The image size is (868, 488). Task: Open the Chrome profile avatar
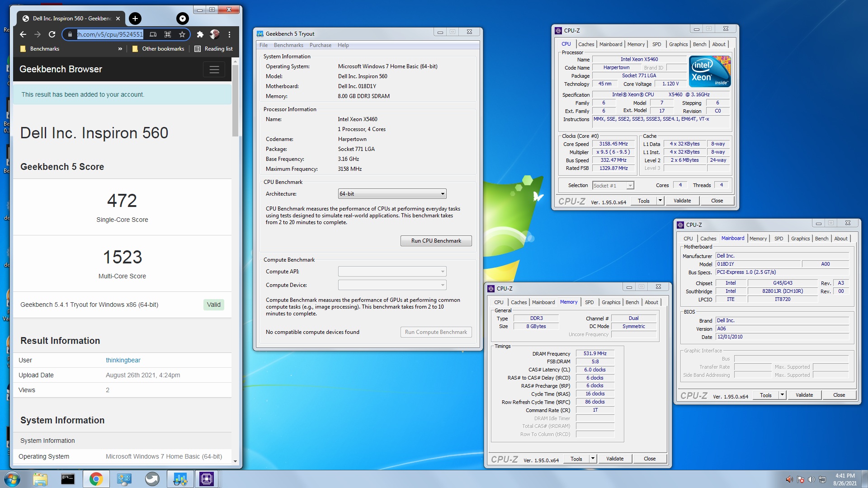click(x=215, y=34)
